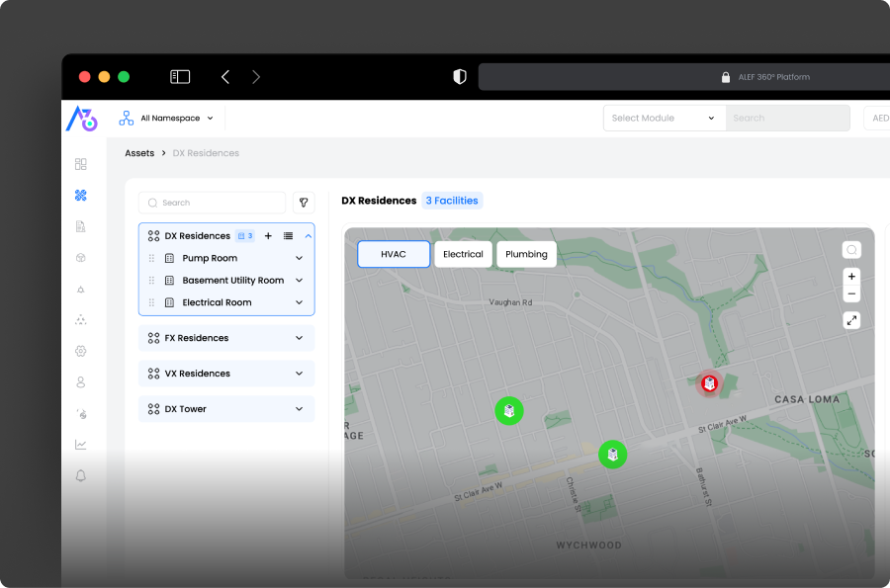This screenshot has width=890, height=588.
Task: Zoom in on the map
Action: [851, 277]
